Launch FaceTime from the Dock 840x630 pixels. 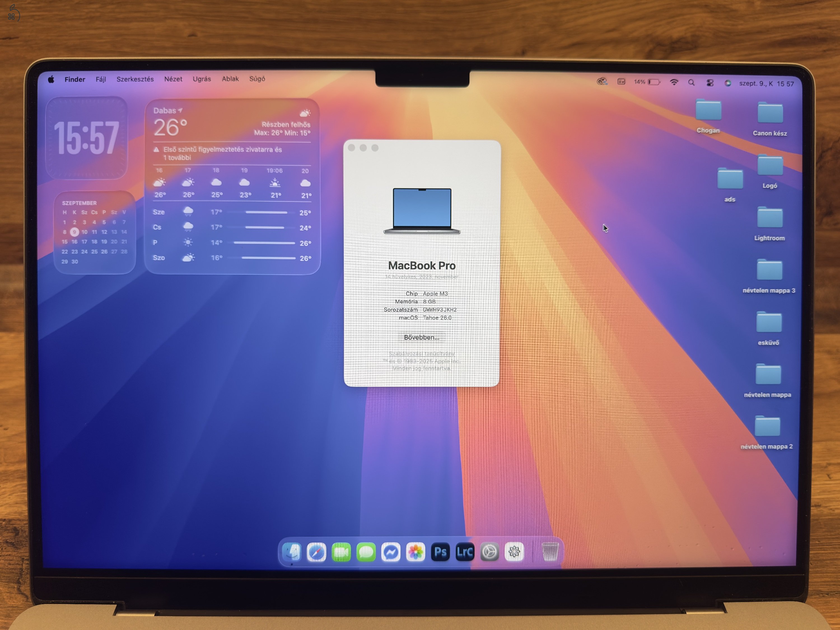(x=341, y=552)
